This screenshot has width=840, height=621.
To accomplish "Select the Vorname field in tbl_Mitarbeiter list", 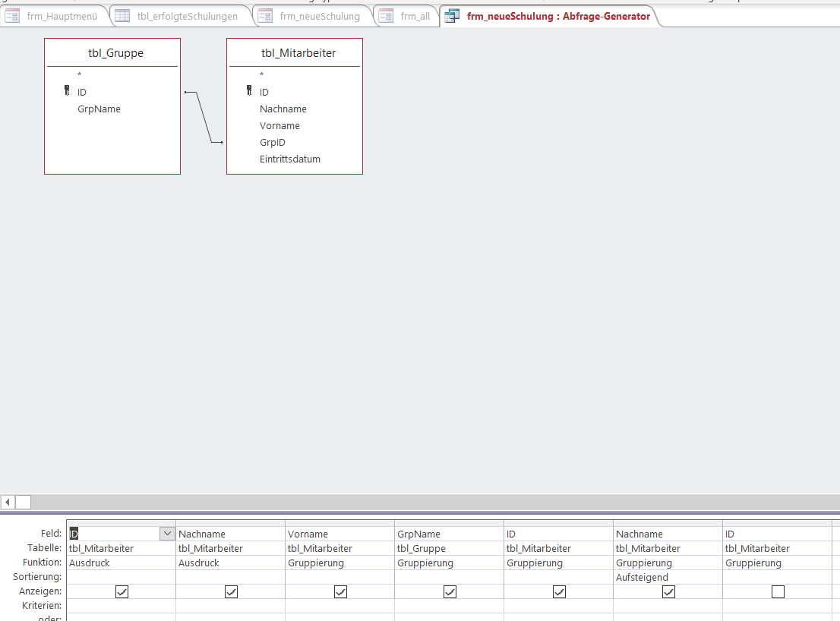I will tap(279, 125).
